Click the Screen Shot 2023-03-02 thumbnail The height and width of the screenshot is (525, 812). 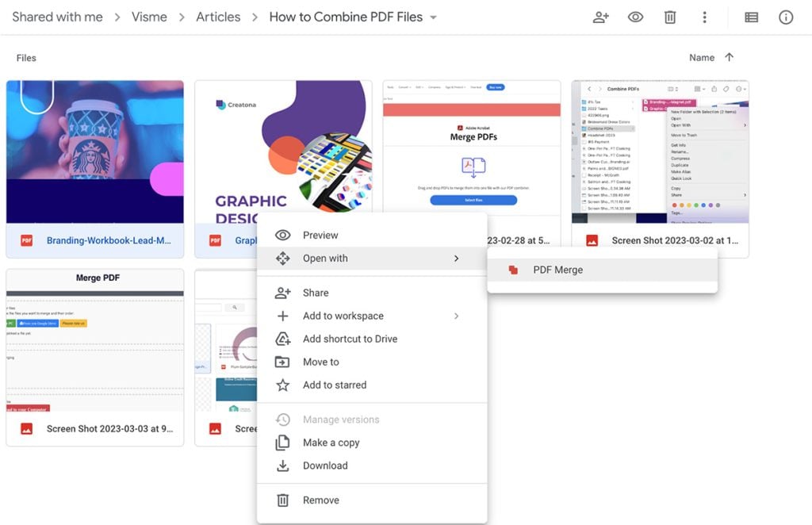(x=660, y=152)
